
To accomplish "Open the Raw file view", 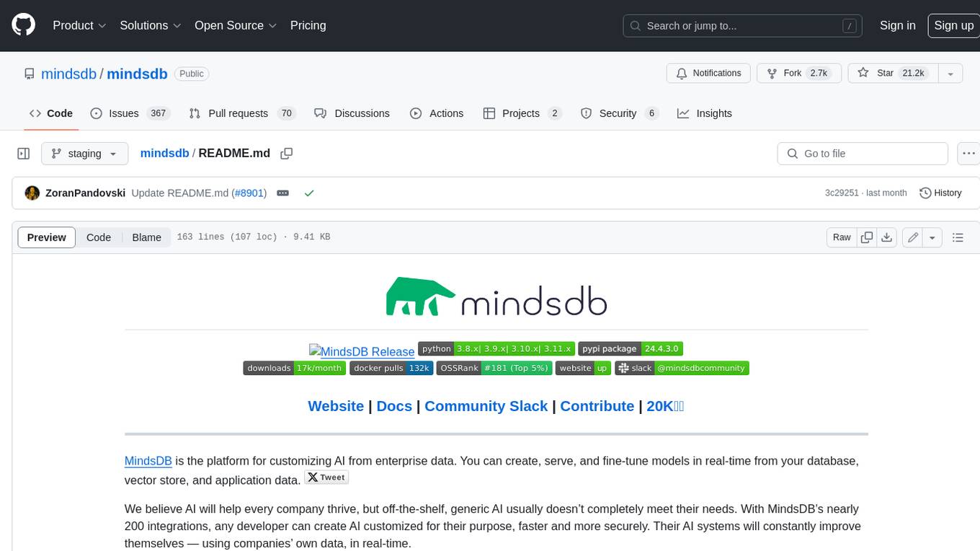I will point(842,237).
